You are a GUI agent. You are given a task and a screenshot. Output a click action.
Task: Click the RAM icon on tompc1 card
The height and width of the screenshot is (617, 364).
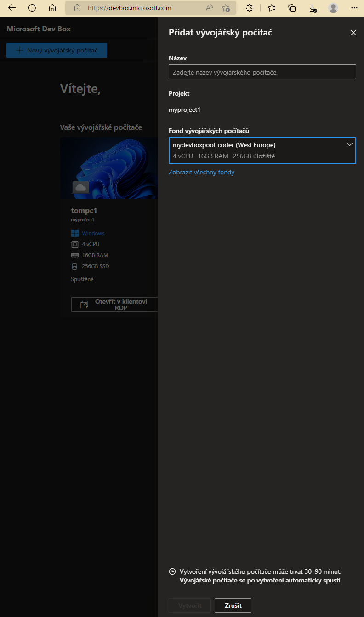[75, 255]
